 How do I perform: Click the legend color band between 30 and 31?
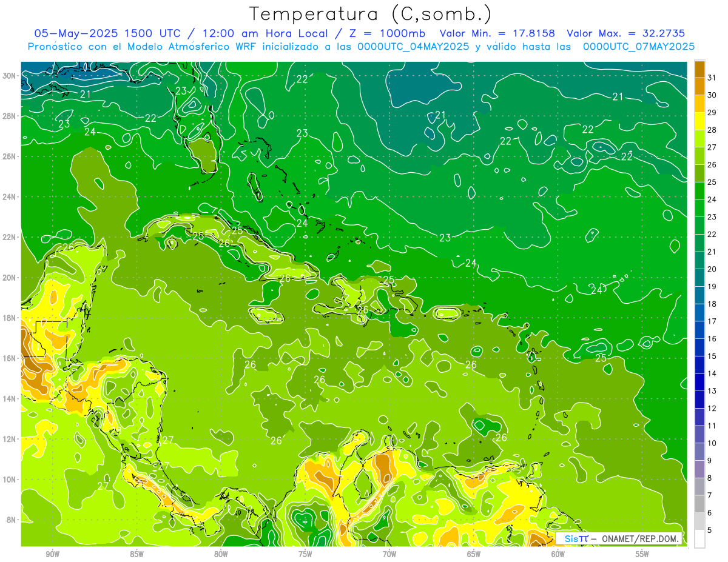pos(699,86)
